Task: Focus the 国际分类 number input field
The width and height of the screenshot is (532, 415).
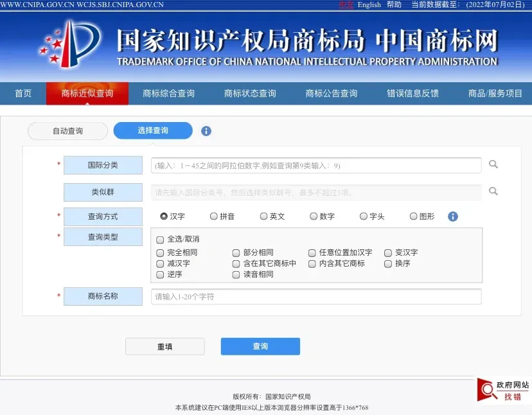Action: click(315, 165)
